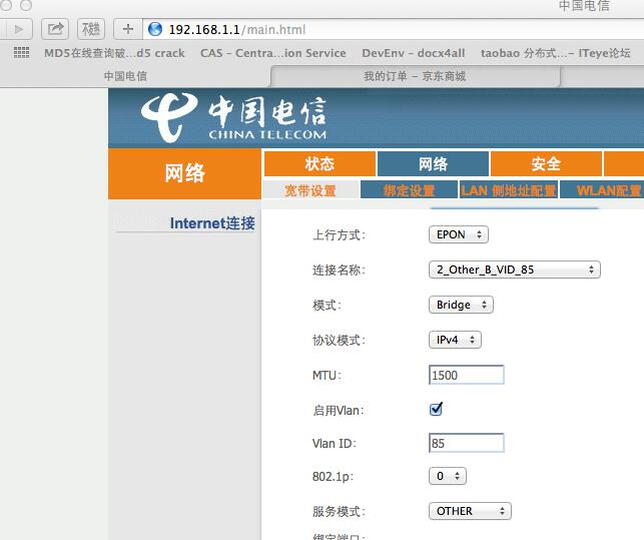Open the 宽带设置 sub-tab
The width and height of the screenshot is (644, 540).
pyautogui.click(x=310, y=191)
